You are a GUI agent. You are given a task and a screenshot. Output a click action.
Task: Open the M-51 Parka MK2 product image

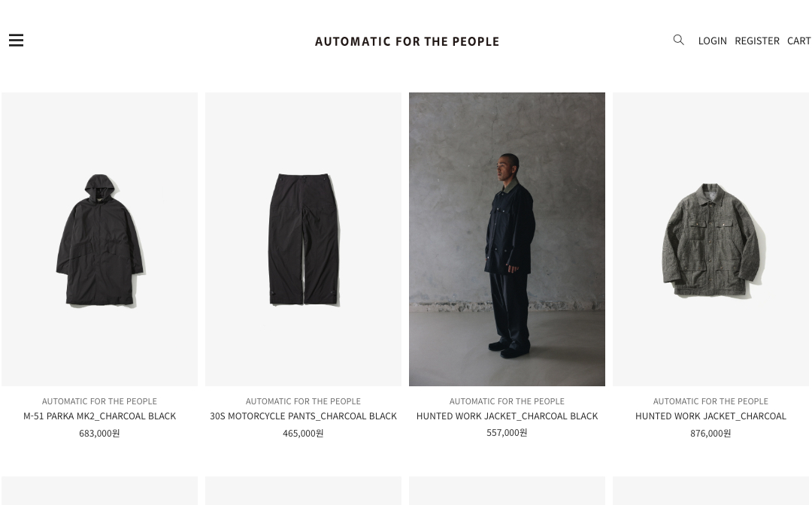99,239
